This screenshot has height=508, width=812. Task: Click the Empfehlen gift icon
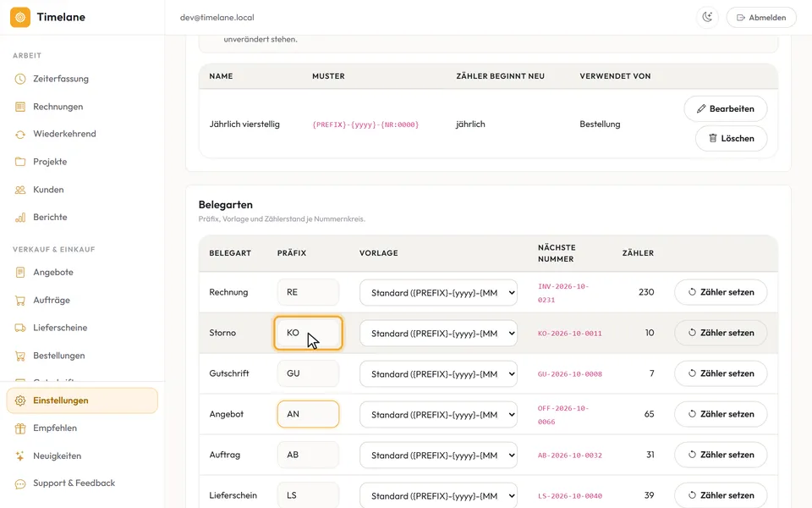[20, 428]
